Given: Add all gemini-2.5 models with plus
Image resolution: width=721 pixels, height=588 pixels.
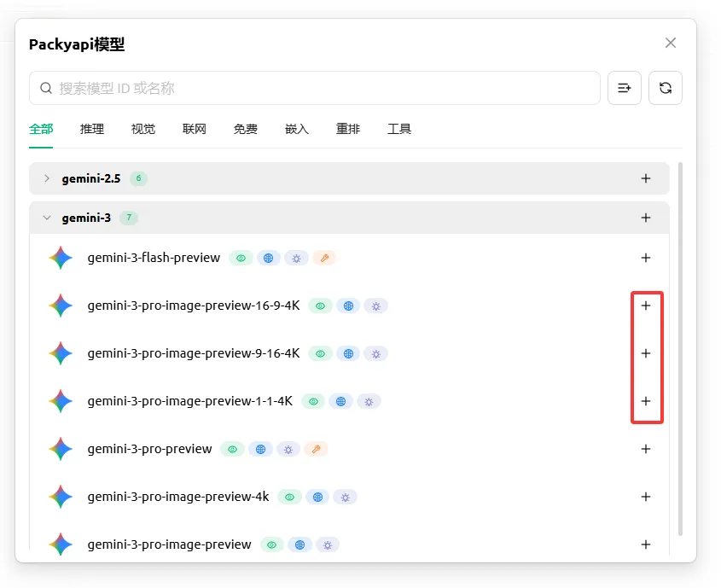Looking at the screenshot, I should [x=646, y=178].
